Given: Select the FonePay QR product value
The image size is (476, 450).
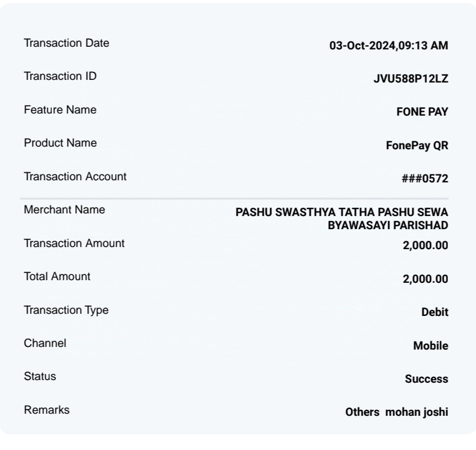Looking at the screenshot, I should coord(417,145).
